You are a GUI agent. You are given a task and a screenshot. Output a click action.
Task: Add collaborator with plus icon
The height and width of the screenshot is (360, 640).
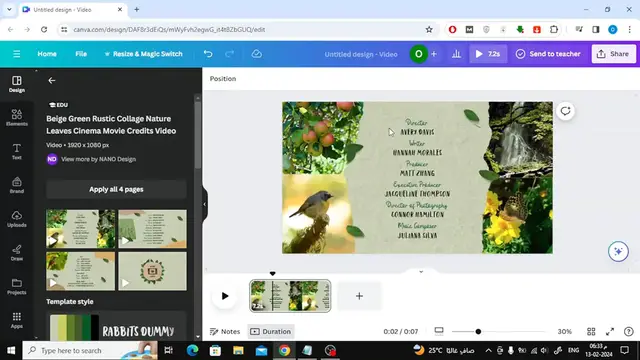(434, 54)
